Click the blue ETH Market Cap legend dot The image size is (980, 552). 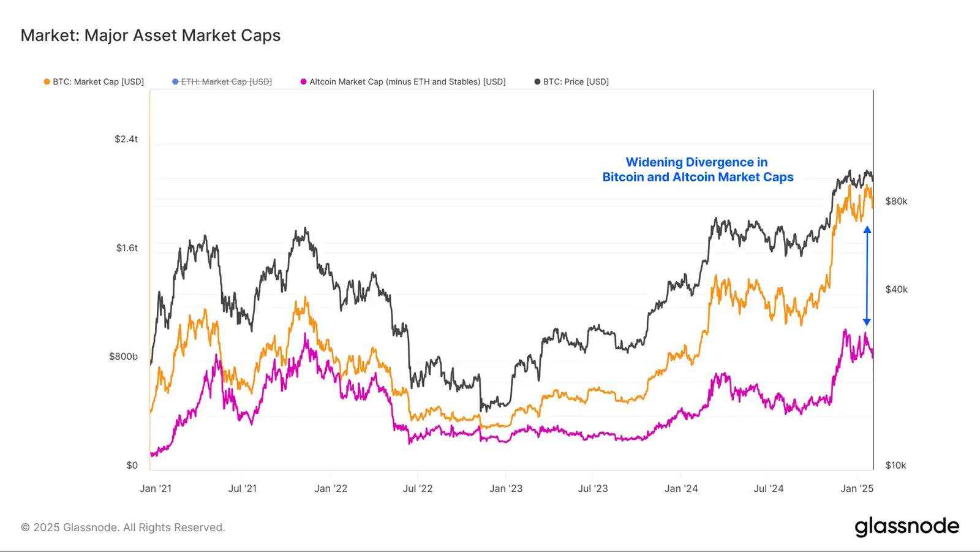(x=176, y=81)
